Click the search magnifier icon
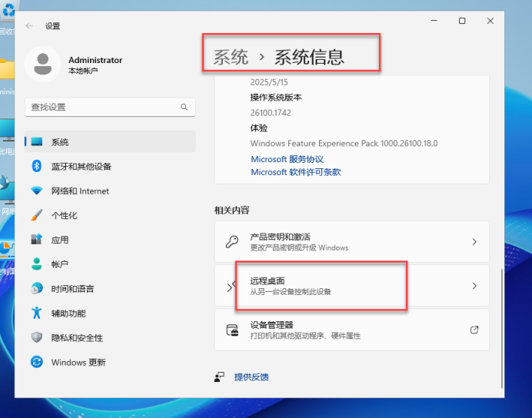532x418 pixels. 185,108
